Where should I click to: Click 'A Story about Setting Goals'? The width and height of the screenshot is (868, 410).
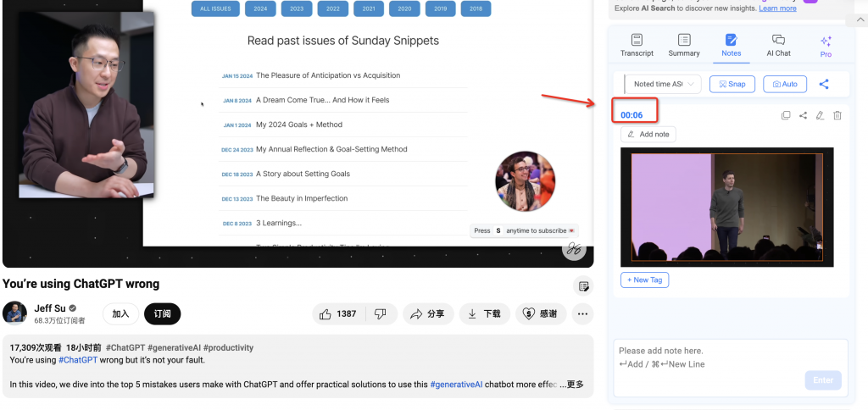(x=303, y=174)
